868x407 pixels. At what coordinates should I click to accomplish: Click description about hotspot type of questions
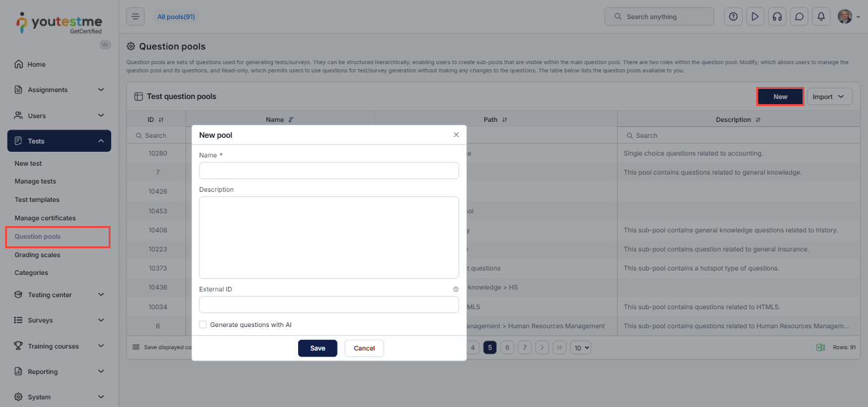701,268
